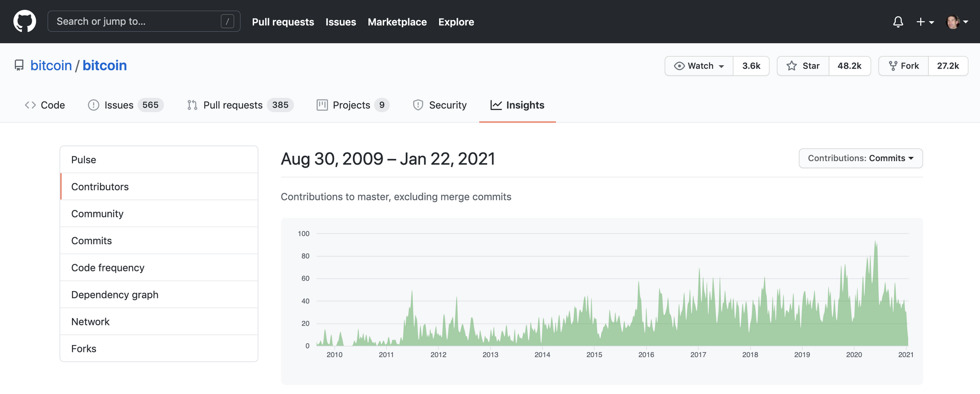Open bitcoin owner link

click(x=51, y=65)
